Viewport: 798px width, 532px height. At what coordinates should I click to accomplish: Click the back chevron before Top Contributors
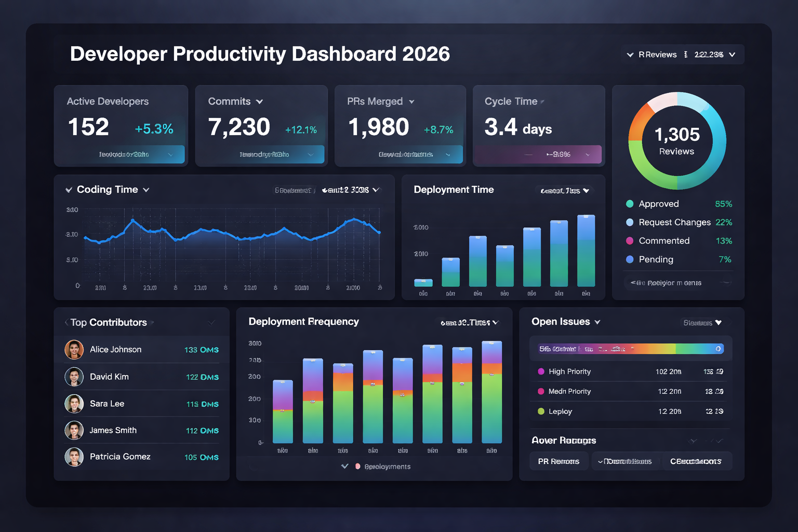(66, 323)
